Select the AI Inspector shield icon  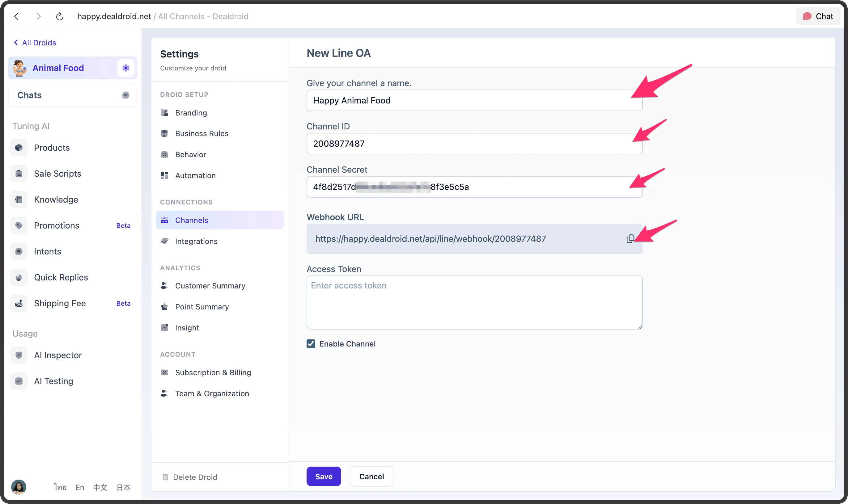(x=19, y=355)
